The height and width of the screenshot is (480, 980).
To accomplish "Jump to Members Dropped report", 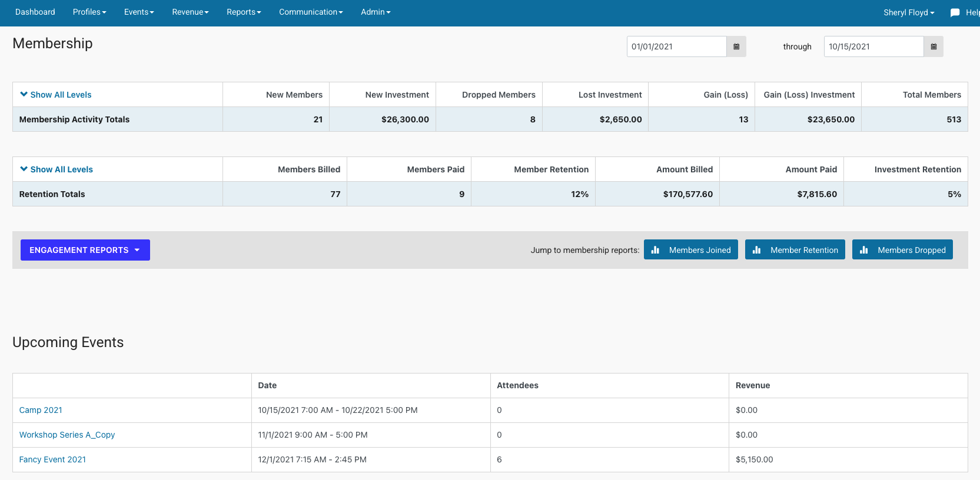I will 902,250.
